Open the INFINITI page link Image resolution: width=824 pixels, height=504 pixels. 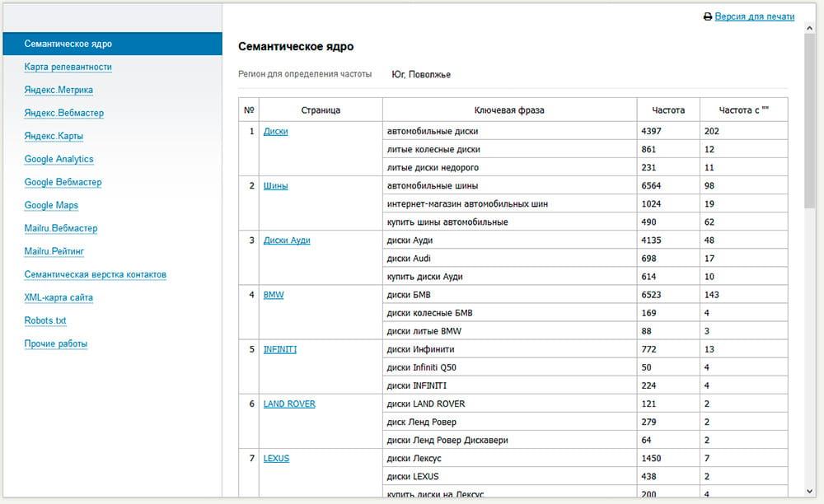point(279,350)
